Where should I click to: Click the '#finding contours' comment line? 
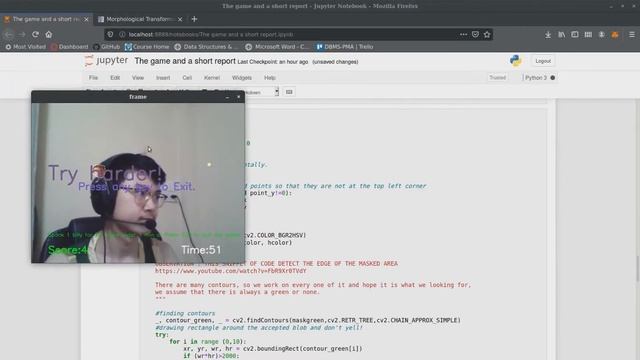pyautogui.click(x=185, y=313)
